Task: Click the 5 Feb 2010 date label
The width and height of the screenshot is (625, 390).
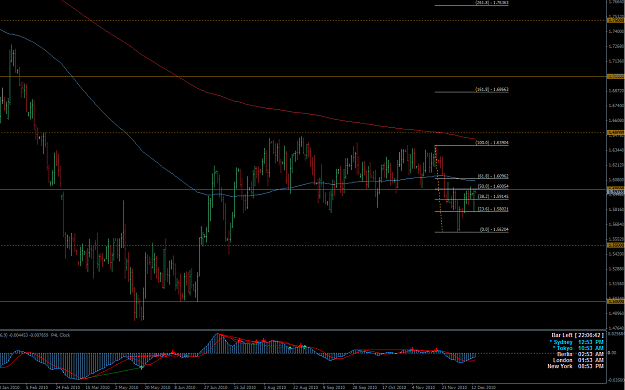Action: click(x=37, y=387)
